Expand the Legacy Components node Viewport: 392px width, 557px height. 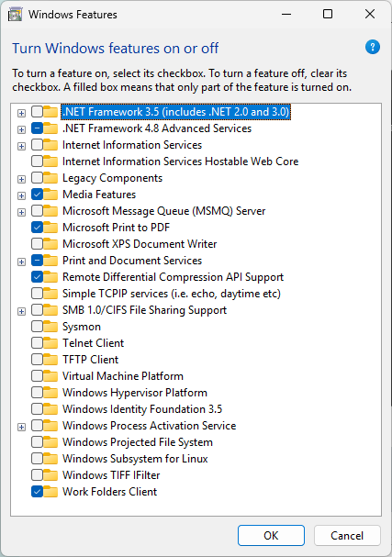(x=22, y=179)
